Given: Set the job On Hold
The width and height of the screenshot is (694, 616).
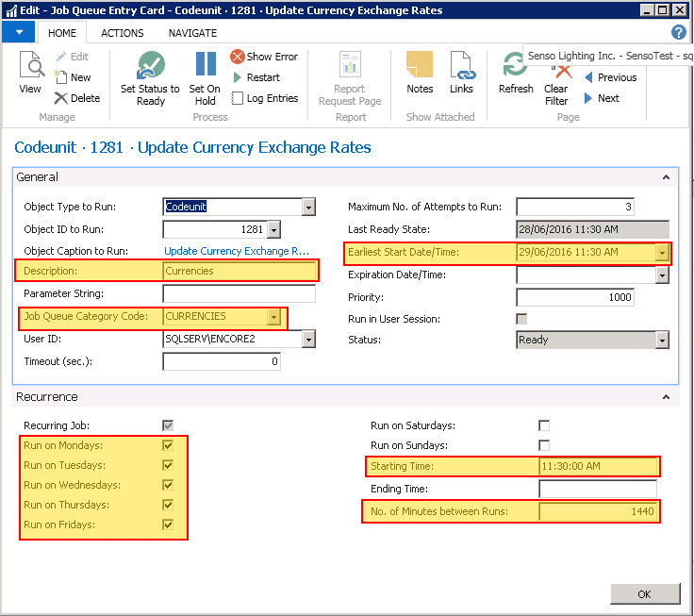Looking at the screenshot, I should click(x=205, y=78).
